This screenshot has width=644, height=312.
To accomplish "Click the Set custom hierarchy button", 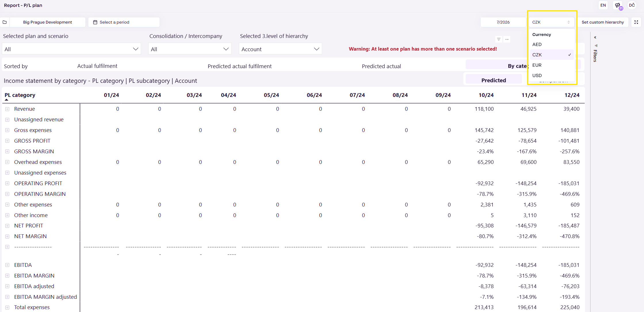I will pos(603,22).
